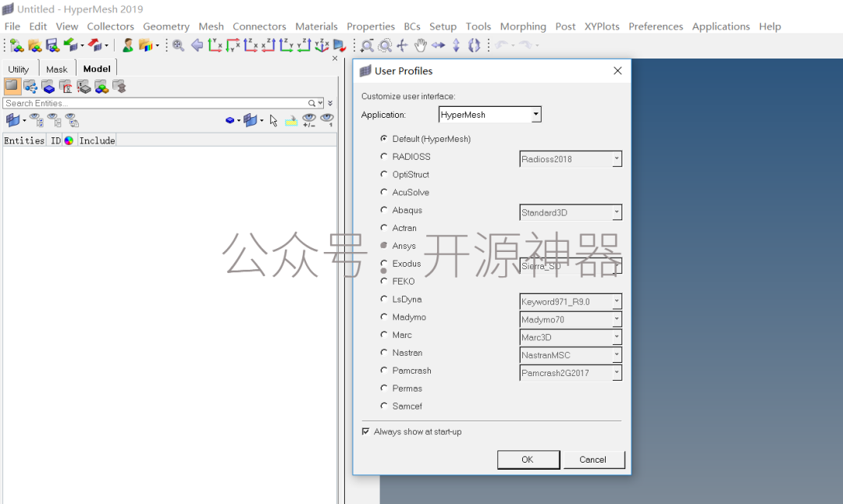843x504 pixels.
Task: Expand the Marc3D dropdown
Action: (571, 337)
